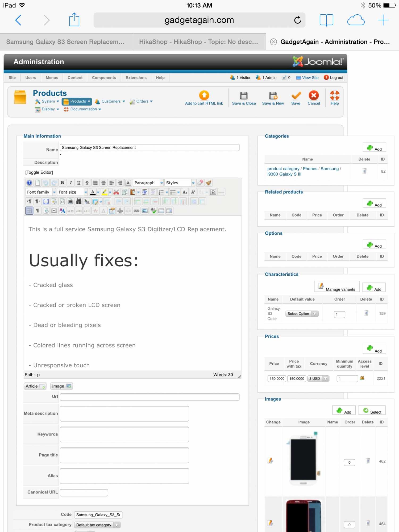Click Manage variants button
The width and height of the screenshot is (399, 532).
click(337, 286)
